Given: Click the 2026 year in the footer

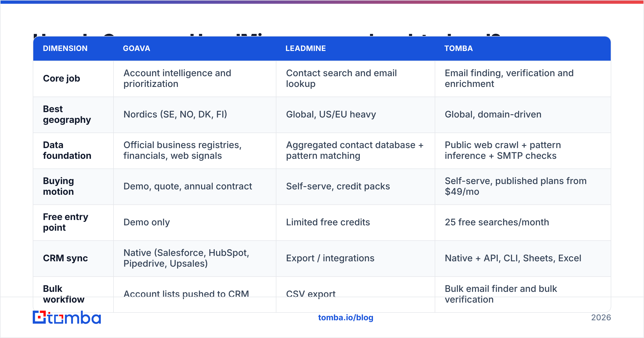Looking at the screenshot, I should pos(601,318).
